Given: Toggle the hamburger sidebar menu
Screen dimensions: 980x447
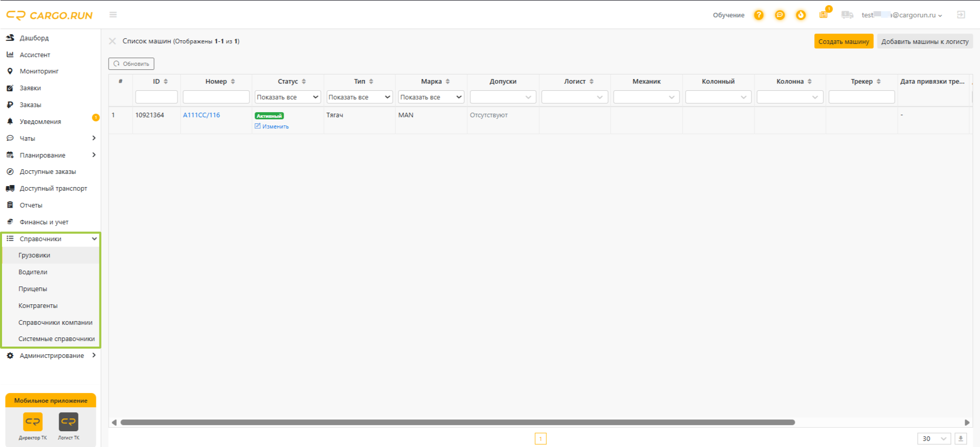Looking at the screenshot, I should [113, 15].
